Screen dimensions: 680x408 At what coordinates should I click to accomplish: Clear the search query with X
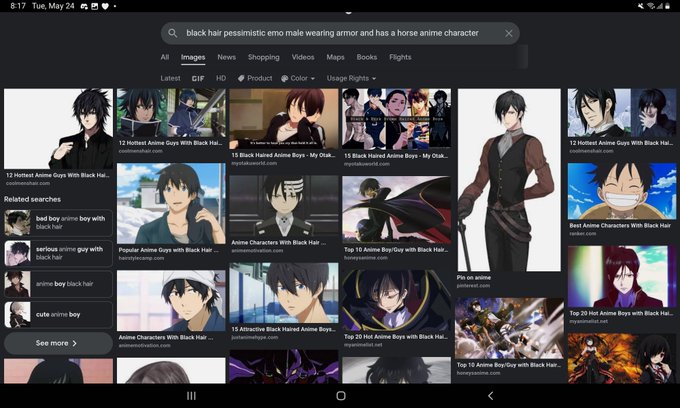coord(509,33)
